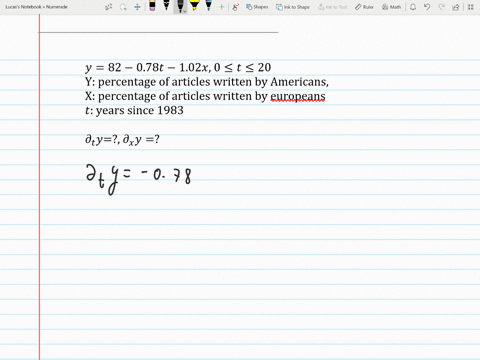480x360 pixels.
Task: Select the blue pen
Action: (209, 6)
